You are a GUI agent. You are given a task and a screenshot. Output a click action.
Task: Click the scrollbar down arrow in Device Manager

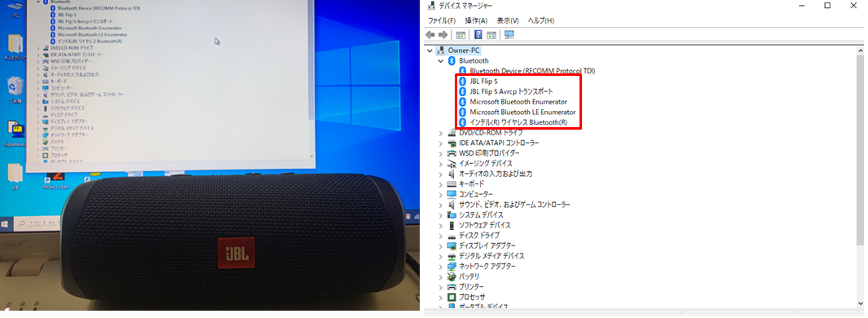[860, 303]
